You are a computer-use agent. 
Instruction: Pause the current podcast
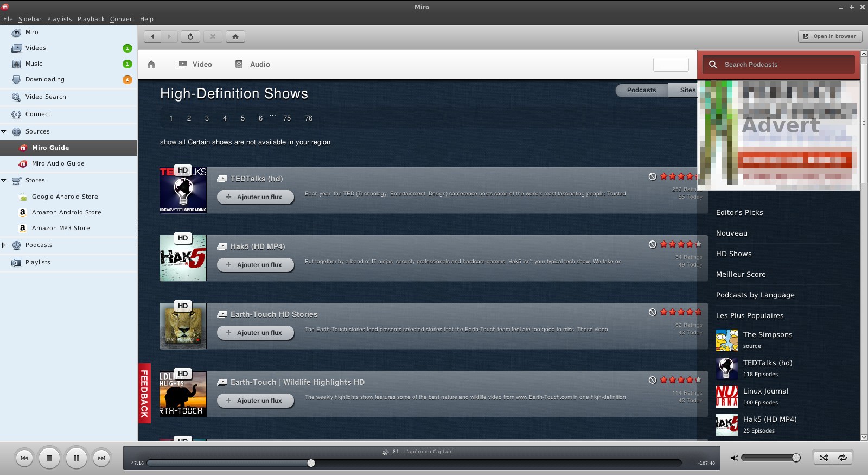pyautogui.click(x=76, y=458)
